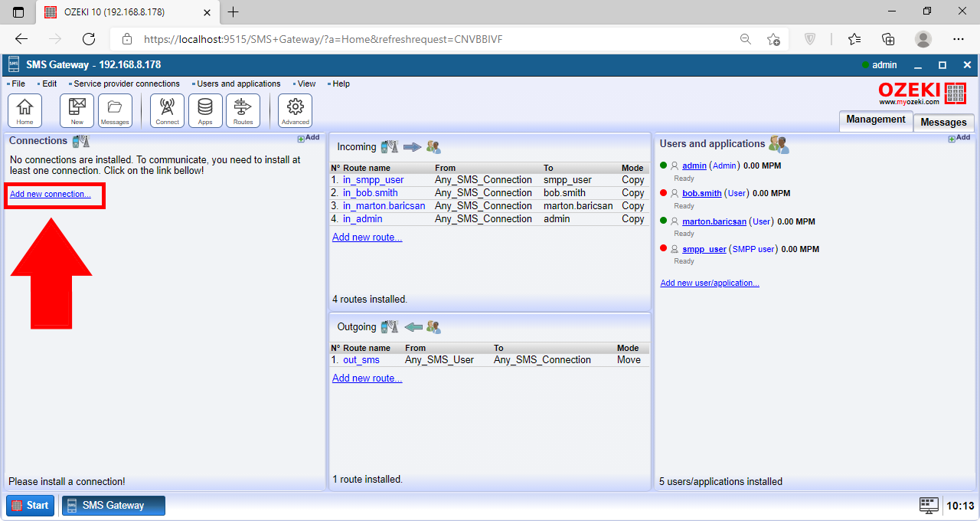Click Add new user/application link
980x521 pixels.
tap(710, 283)
